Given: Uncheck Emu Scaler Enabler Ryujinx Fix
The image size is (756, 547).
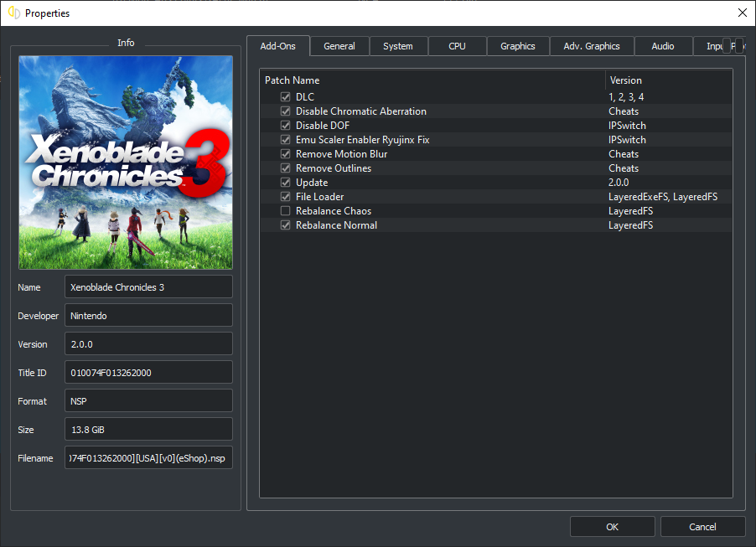Looking at the screenshot, I should click(x=286, y=140).
